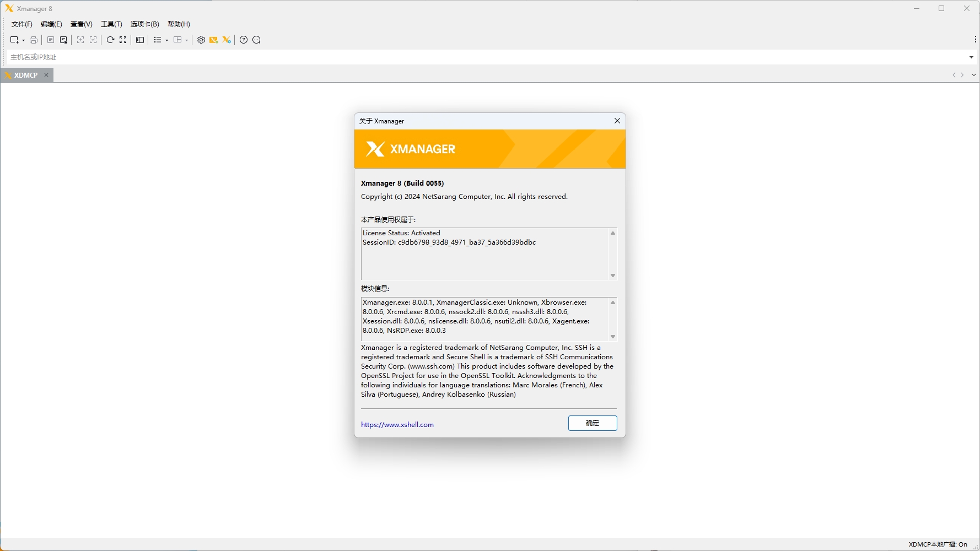
Task: Collapse the tab bar with the chevron
Action: point(973,75)
